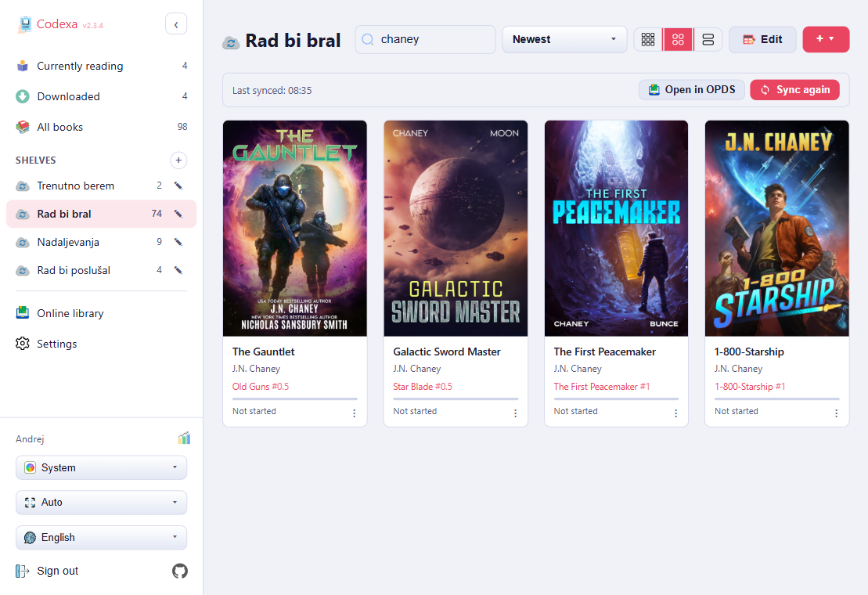The width and height of the screenshot is (868, 595).
Task: Click Open in OPDS
Action: pos(692,90)
